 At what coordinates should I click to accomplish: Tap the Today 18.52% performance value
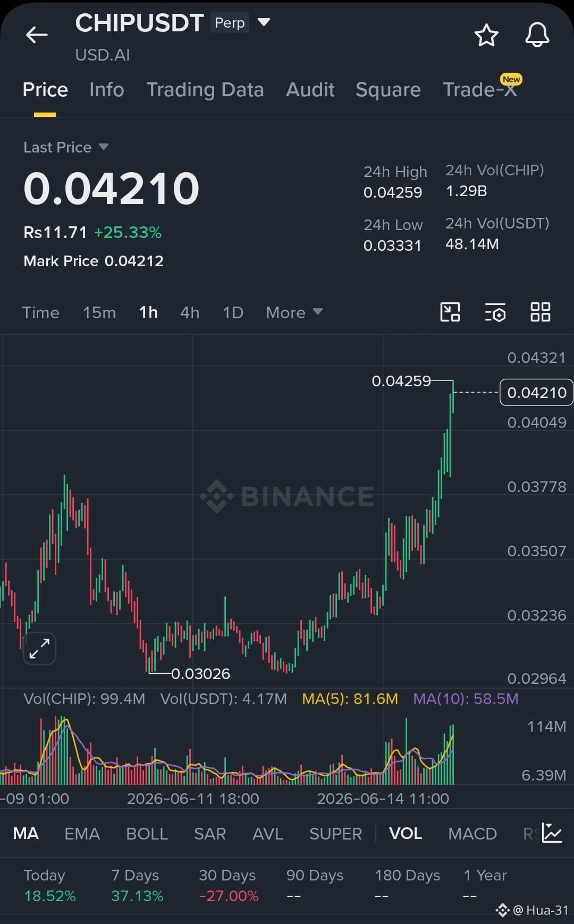(x=50, y=896)
